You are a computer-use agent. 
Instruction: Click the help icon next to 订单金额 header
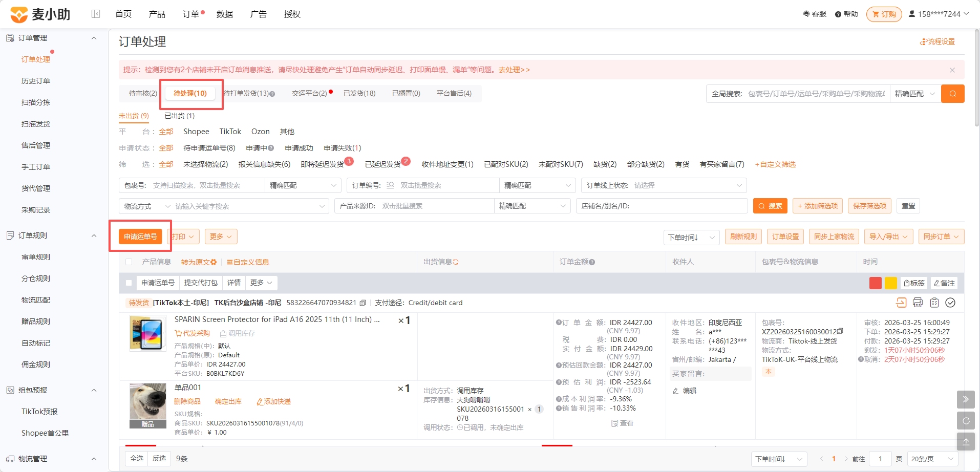click(592, 262)
